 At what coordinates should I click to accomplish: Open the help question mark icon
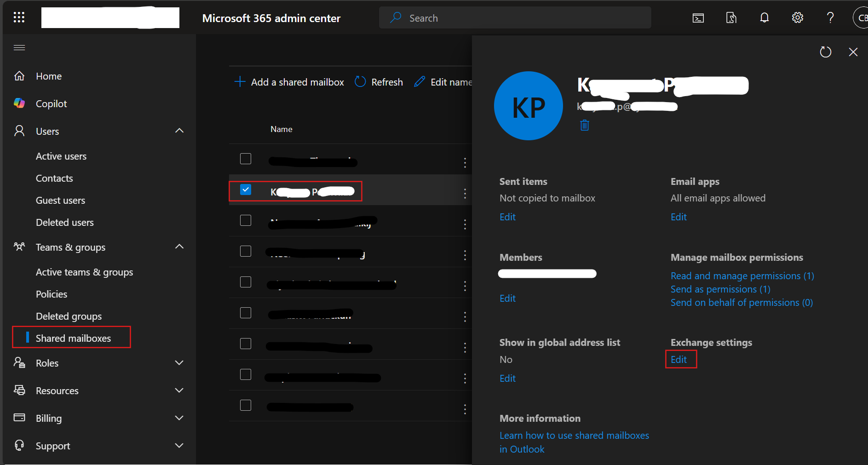pos(830,18)
